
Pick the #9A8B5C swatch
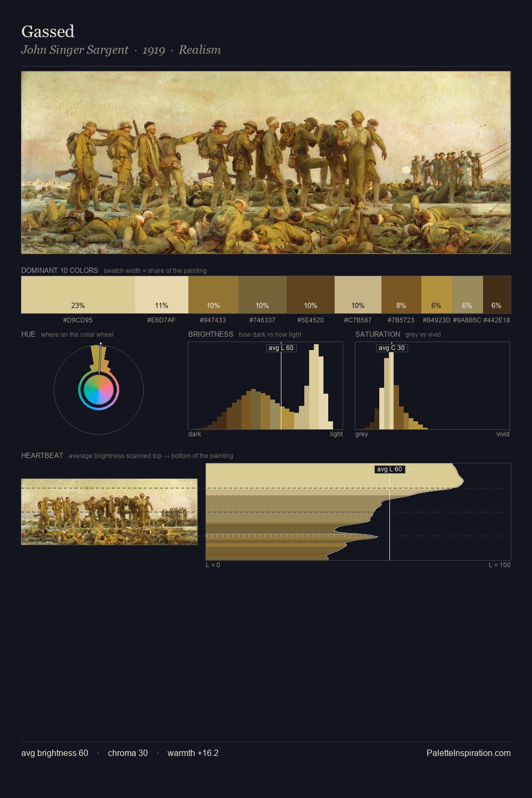467,295
